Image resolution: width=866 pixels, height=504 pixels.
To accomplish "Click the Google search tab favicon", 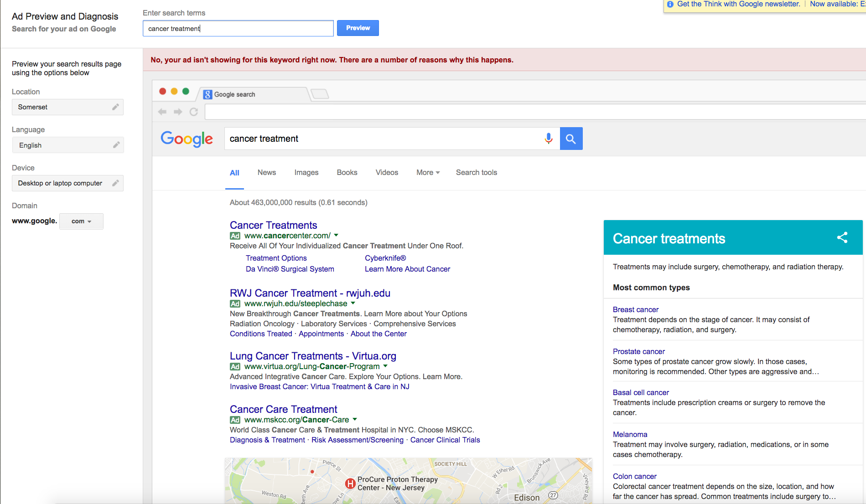I will pyautogui.click(x=207, y=94).
